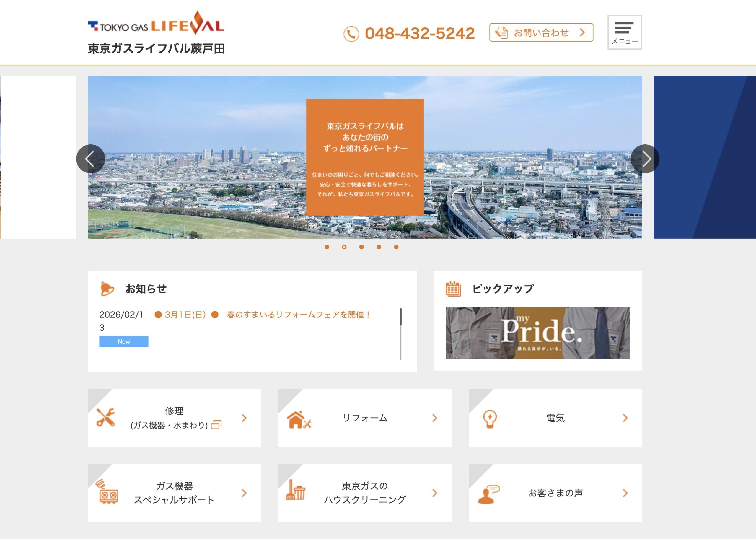
Task: Open the my Pride banner thumbnail
Action: click(538, 333)
